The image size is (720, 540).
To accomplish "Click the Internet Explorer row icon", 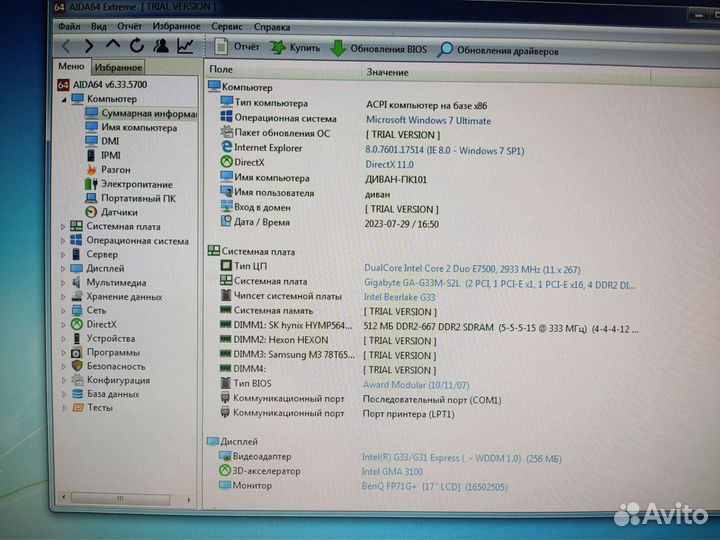I will 226,147.
